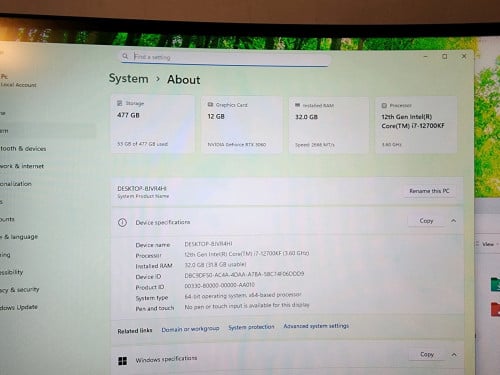Open the Installed RAM 32.0 GB card

click(329, 125)
